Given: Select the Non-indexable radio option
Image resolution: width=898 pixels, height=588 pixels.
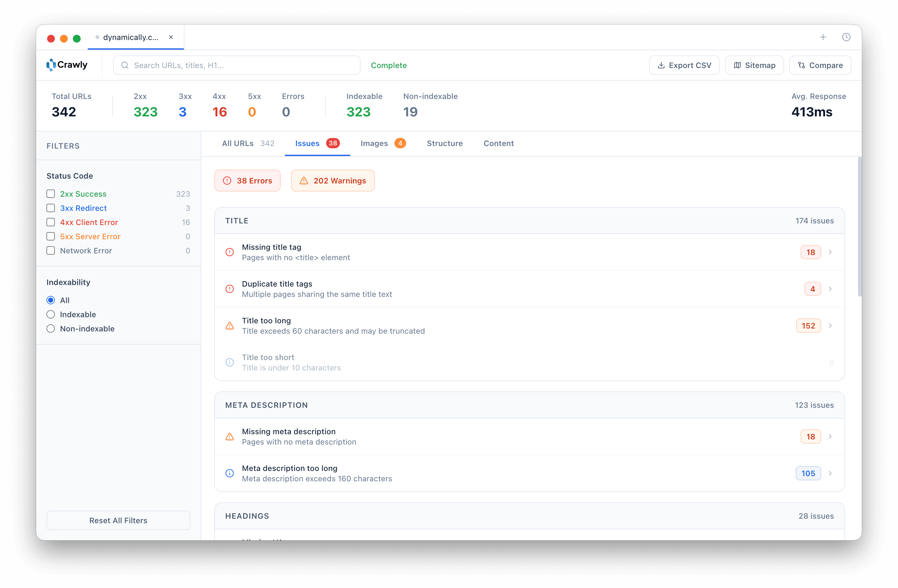Looking at the screenshot, I should pyautogui.click(x=51, y=328).
